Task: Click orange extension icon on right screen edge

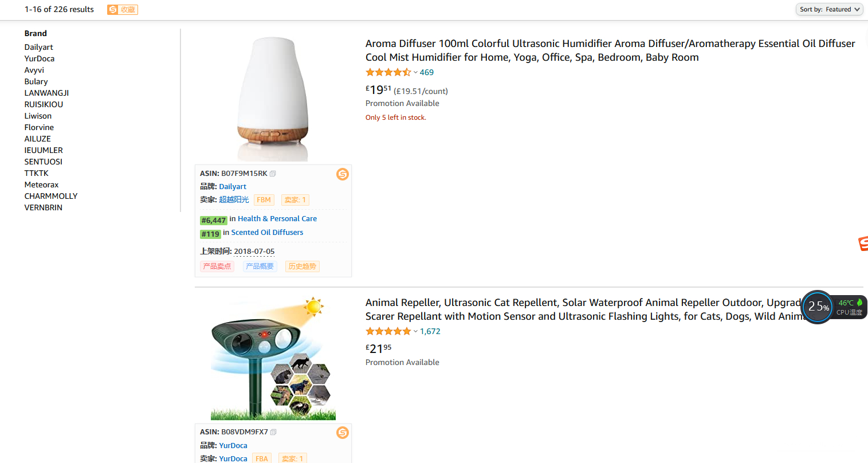Action: pos(863,244)
